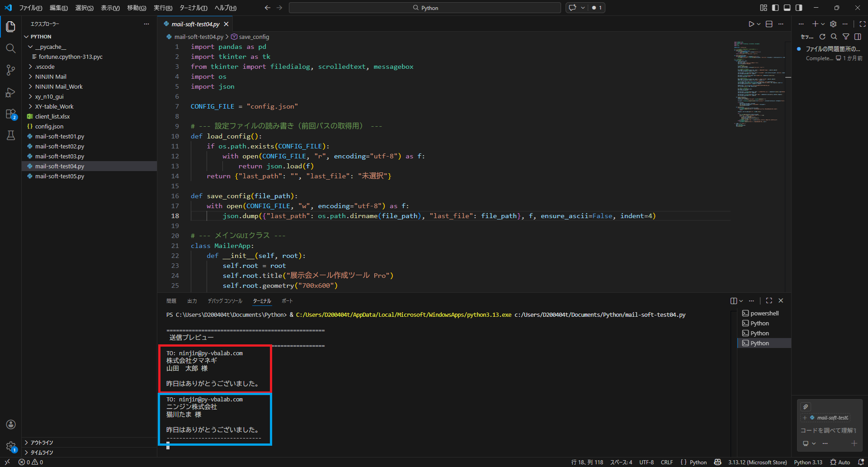This screenshot has height=467, width=868.
Task: Toggle the bottom panel layout button
Action: coord(787,8)
